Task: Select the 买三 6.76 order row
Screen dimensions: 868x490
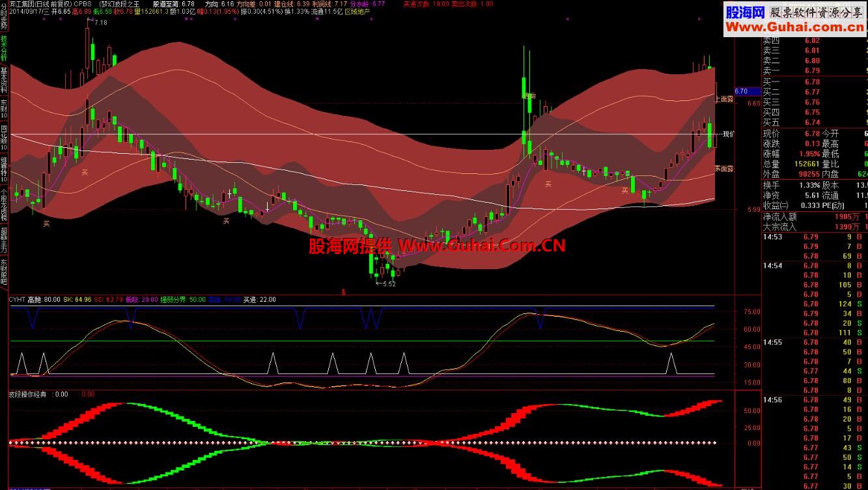Action: (815, 102)
